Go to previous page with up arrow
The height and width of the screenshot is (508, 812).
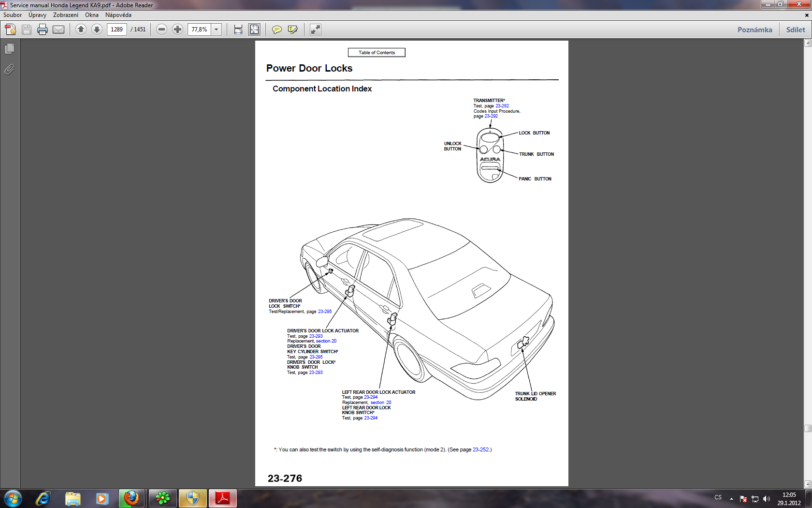(81, 30)
